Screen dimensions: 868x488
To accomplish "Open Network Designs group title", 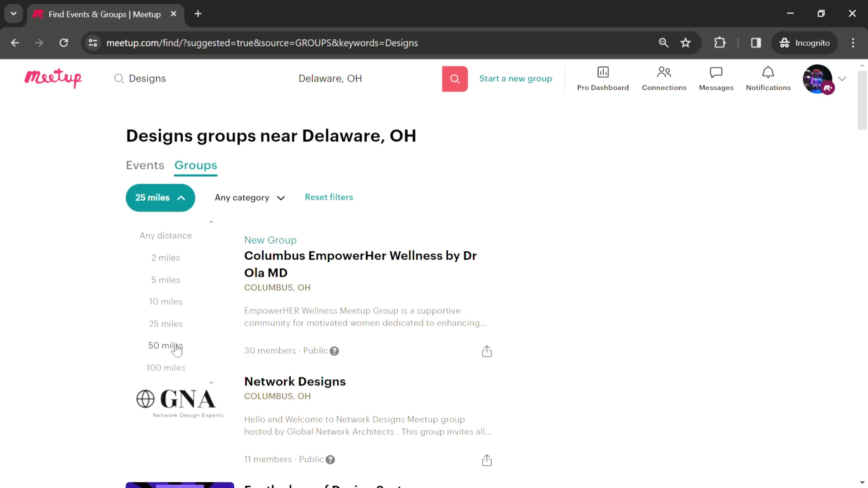I will tap(295, 381).
